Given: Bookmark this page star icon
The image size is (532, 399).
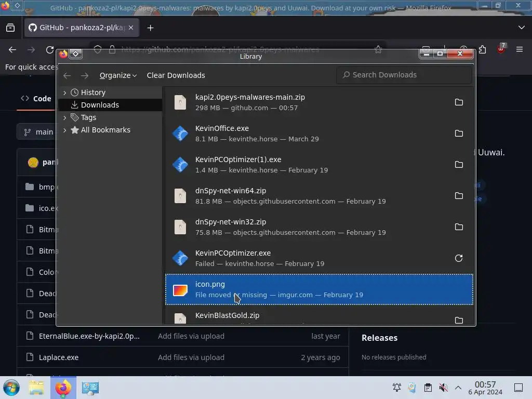Looking at the screenshot, I should point(378,50).
